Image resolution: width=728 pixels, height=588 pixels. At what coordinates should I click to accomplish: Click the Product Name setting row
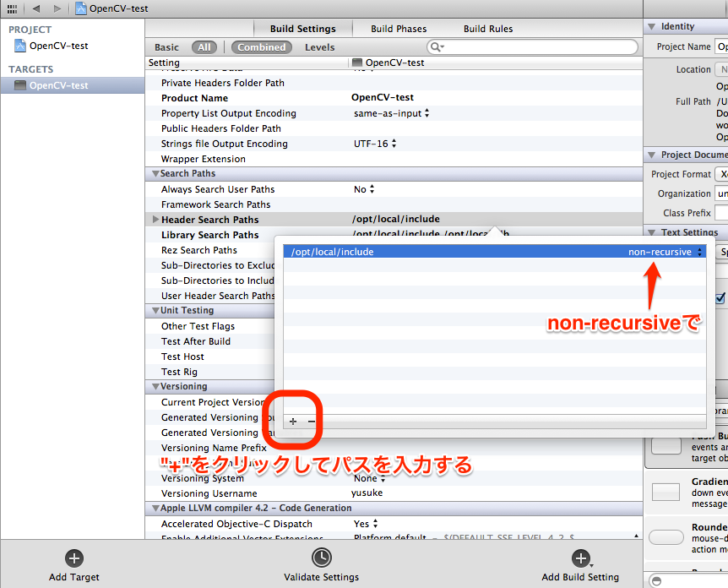point(394,97)
